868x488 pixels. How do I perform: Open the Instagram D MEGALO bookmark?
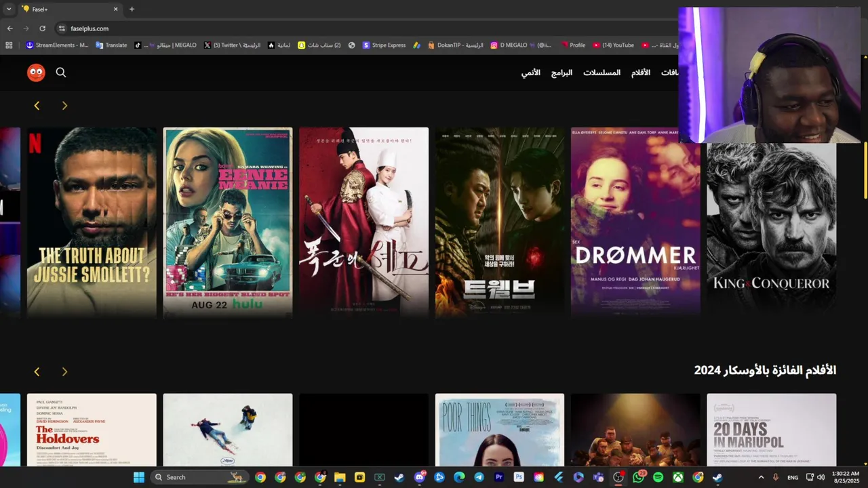point(521,45)
